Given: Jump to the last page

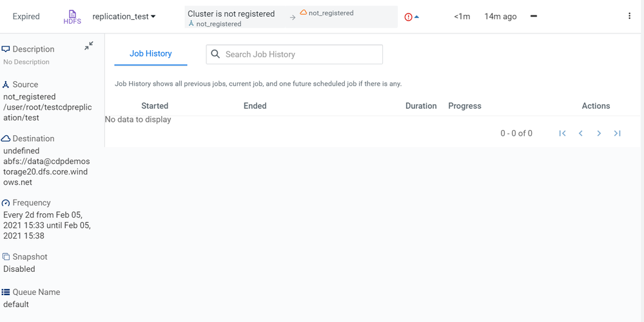Looking at the screenshot, I should click(x=617, y=133).
